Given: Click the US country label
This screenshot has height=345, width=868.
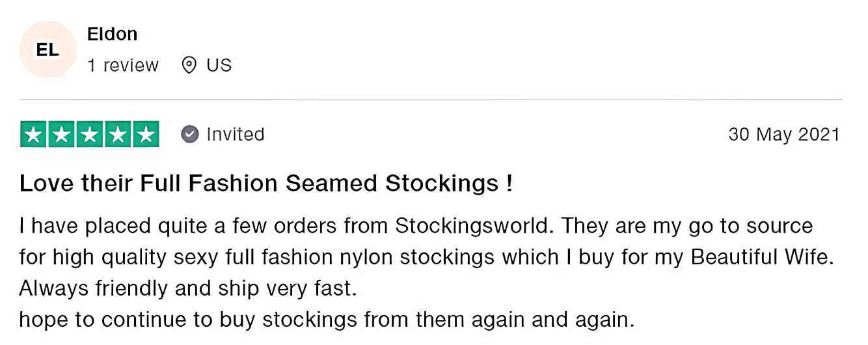Looking at the screenshot, I should [219, 65].
